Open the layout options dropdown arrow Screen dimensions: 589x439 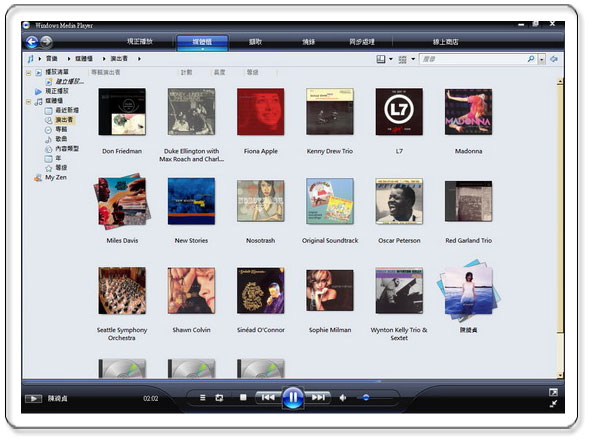point(391,59)
